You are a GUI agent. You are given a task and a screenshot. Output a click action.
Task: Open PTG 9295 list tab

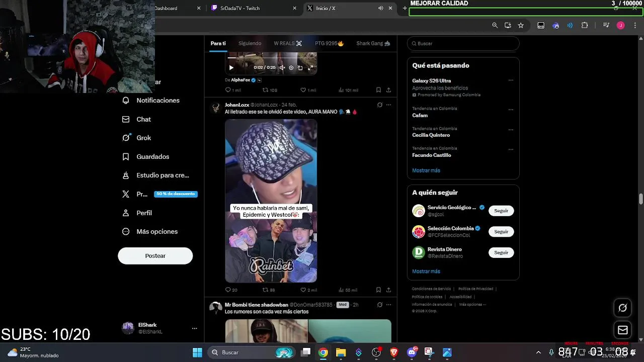329,44
